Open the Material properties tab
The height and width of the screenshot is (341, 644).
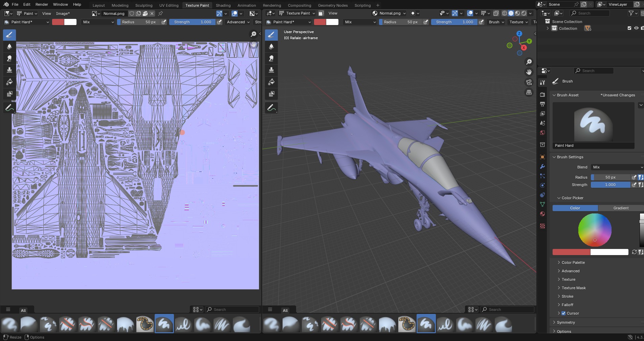[542, 214]
